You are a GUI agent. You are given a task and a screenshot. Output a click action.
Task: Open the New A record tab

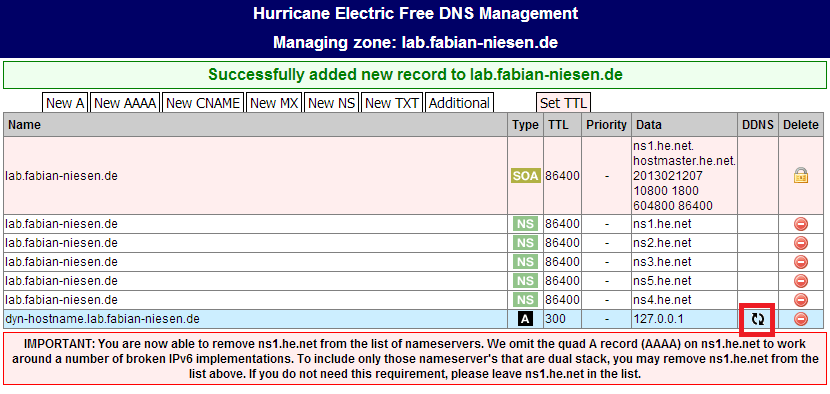tap(65, 103)
